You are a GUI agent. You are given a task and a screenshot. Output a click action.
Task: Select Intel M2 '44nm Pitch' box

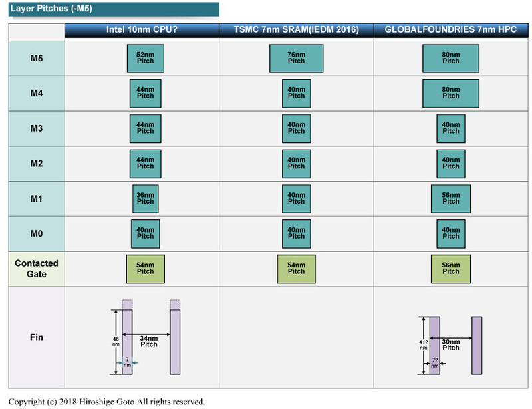click(x=146, y=164)
